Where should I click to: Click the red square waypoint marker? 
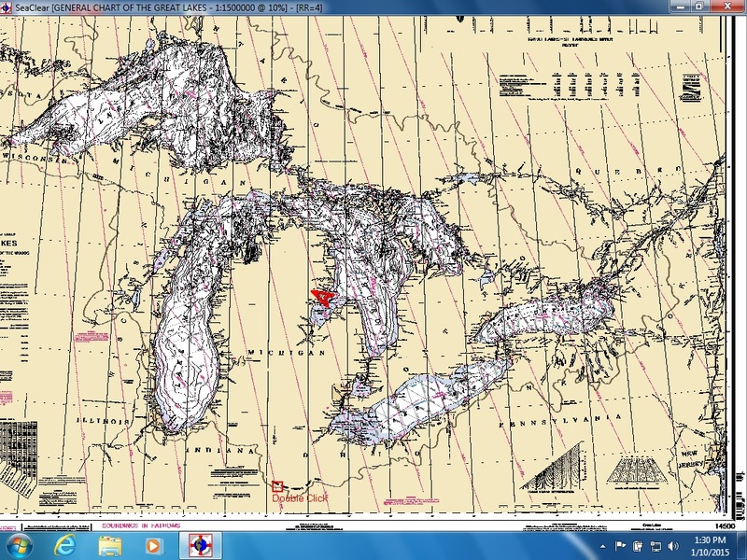pos(277,486)
